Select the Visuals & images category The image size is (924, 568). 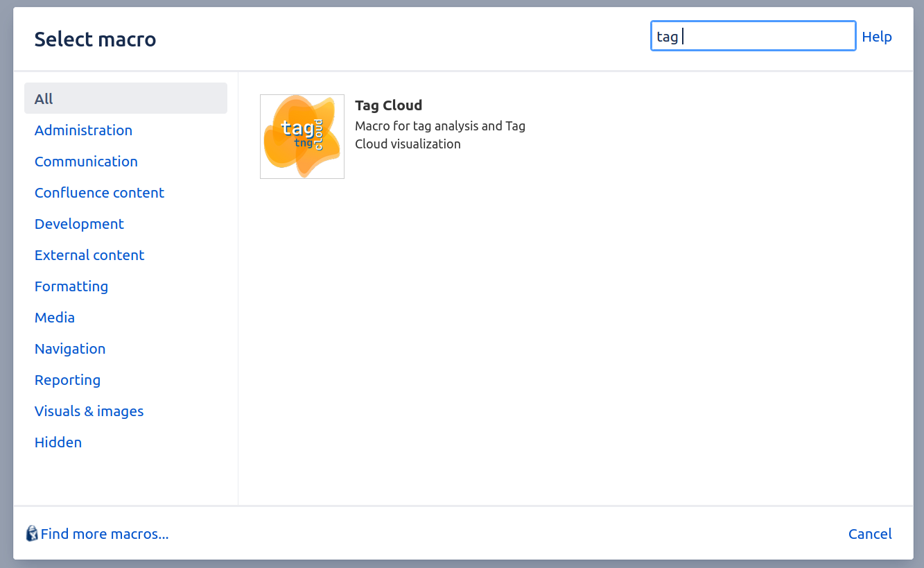(x=89, y=411)
